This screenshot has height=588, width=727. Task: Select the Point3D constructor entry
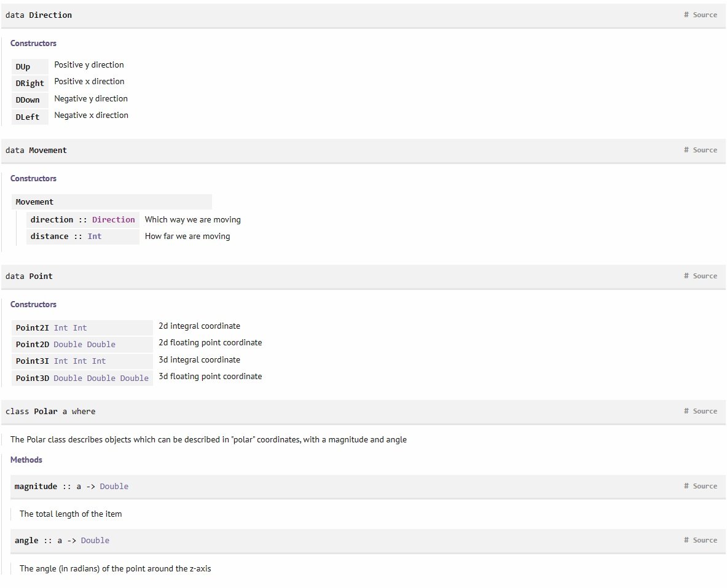32,378
